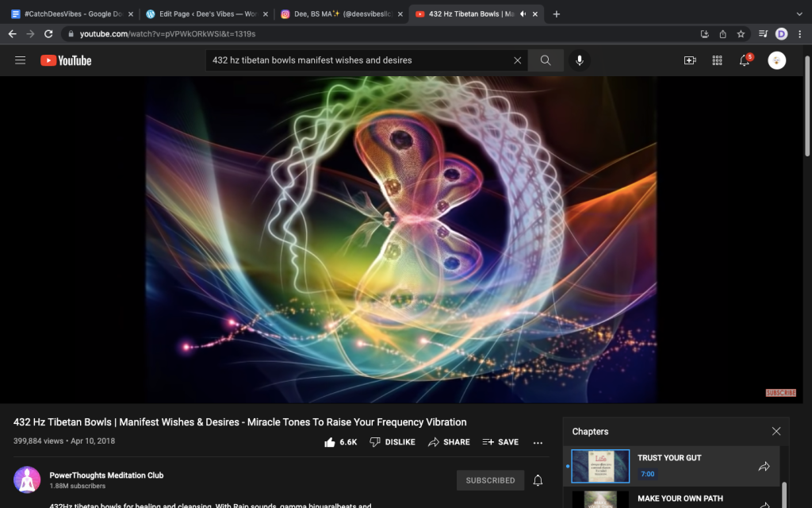Screen dimensions: 812x508
Task: Click the YouTube logo to go home
Action: click(x=66, y=60)
